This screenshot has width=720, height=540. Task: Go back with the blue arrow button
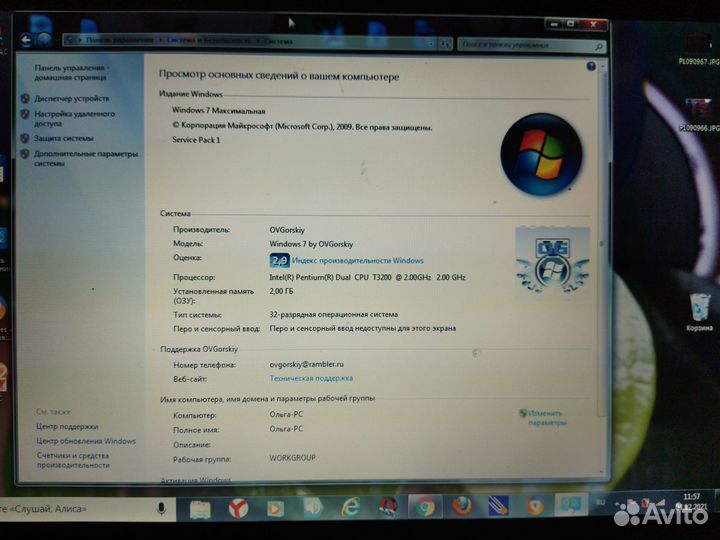(x=27, y=40)
